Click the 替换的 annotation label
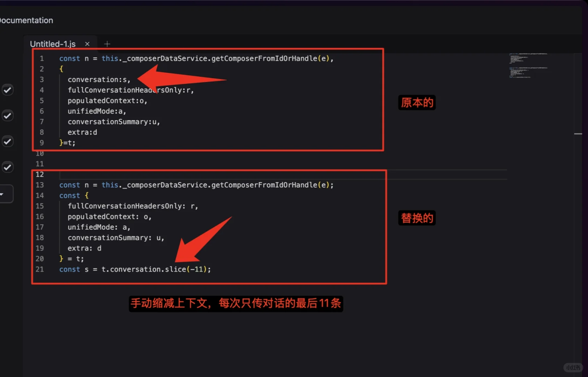Screen dimensions: 588x377 [417, 218]
